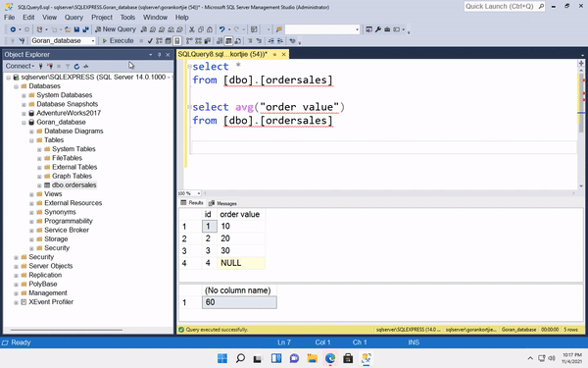Click the Refresh icon in Object Explorer
The width and height of the screenshot is (588, 368).
point(76,66)
